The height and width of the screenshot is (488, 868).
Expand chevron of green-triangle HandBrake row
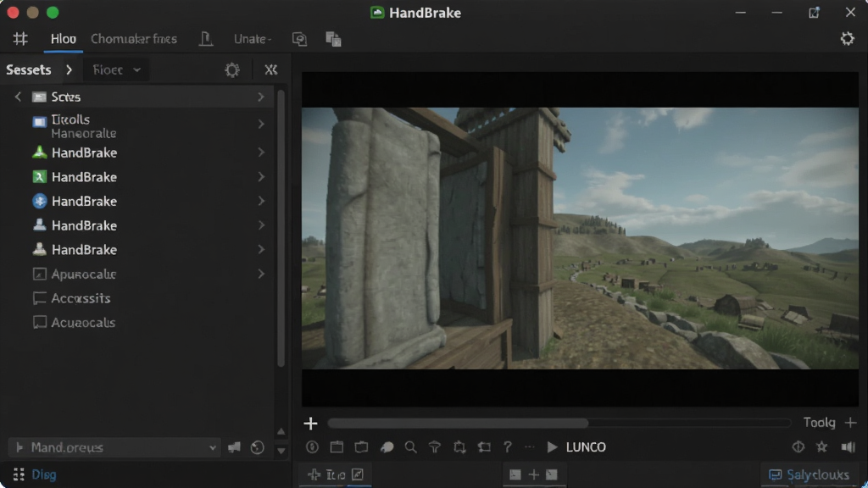[x=261, y=152]
